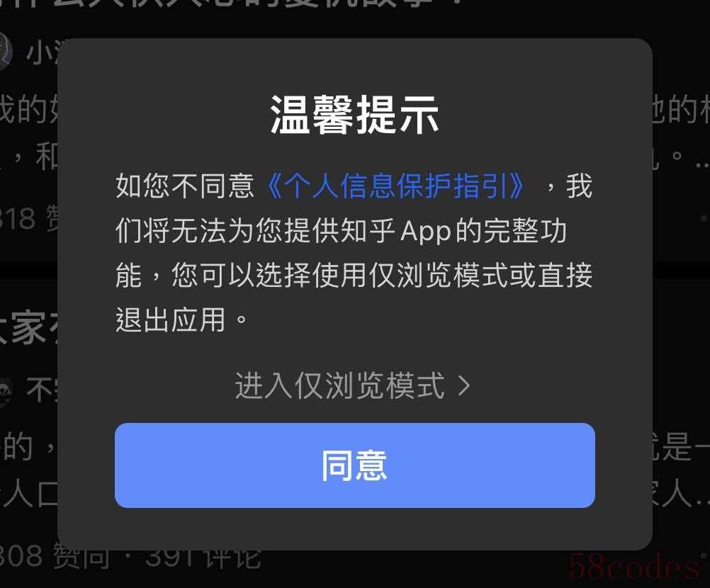The width and height of the screenshot is (710, 588).
Task: Click the chevron arrow after 进入仅浏览模式
Action: tap(464, 386)
